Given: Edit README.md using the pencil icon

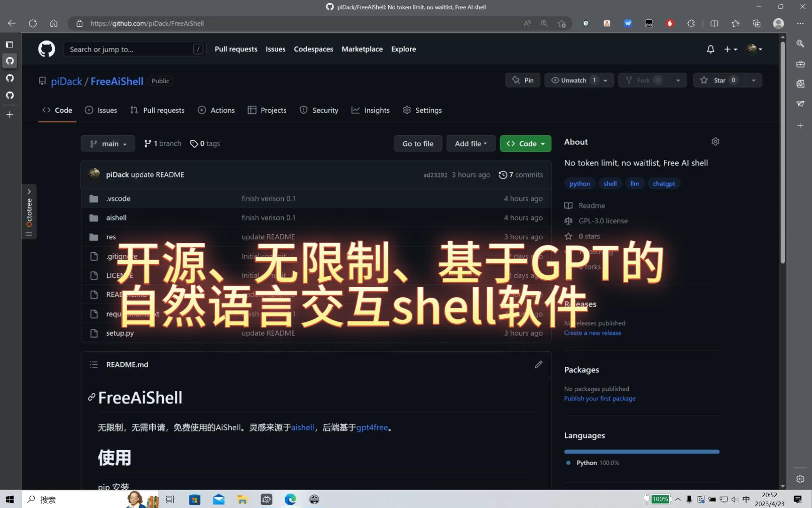Looking at the screenshot, I should pos(538,365).
